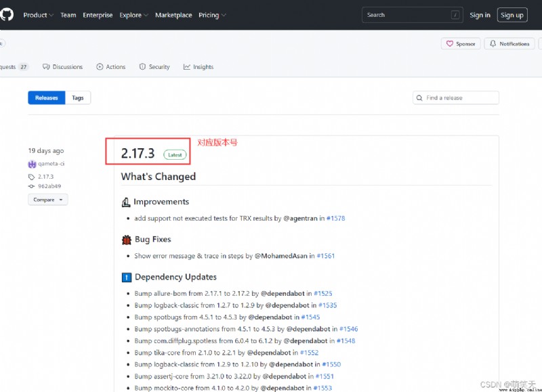Open the qameta-ci author link
Screen dimensions: 542x392
click(x=51, y=164)
